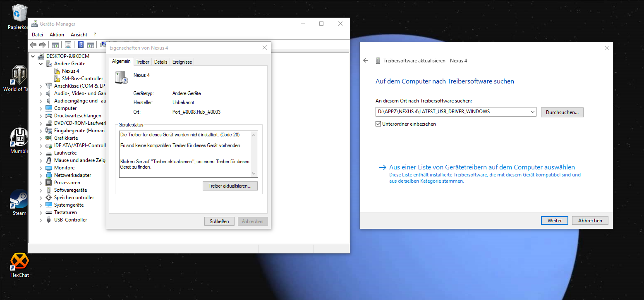Choose Aus einer Liste von Gerätetreibern auswählen link
Viewport: 644px width, 300px height.
(x=482, y=167)
